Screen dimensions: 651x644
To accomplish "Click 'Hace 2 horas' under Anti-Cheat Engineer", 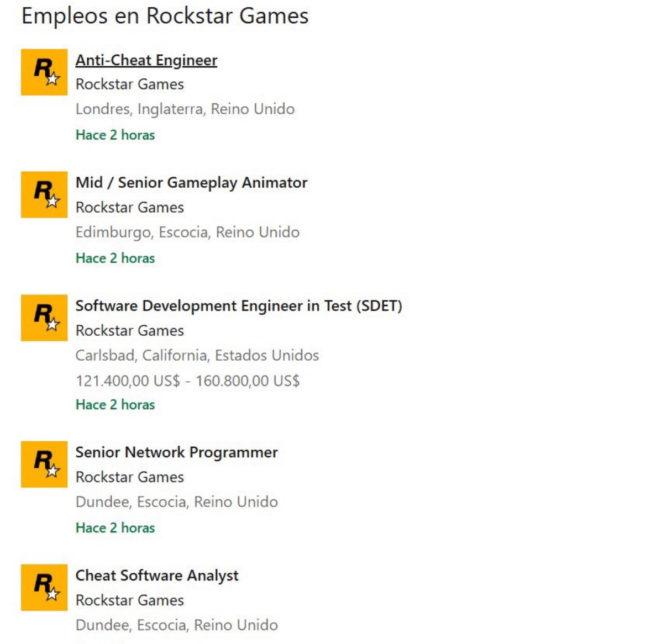I will pos(115,135).
